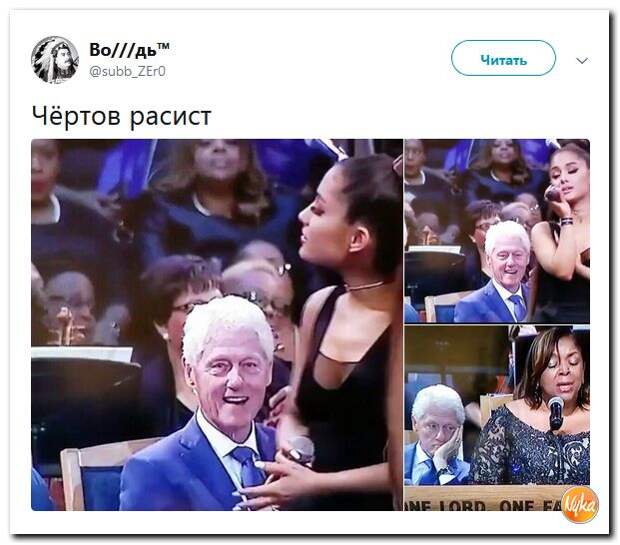The image size is (620, 545).
Task: Open the bottom-right photo thumbnail
Action: pos(497,418)
